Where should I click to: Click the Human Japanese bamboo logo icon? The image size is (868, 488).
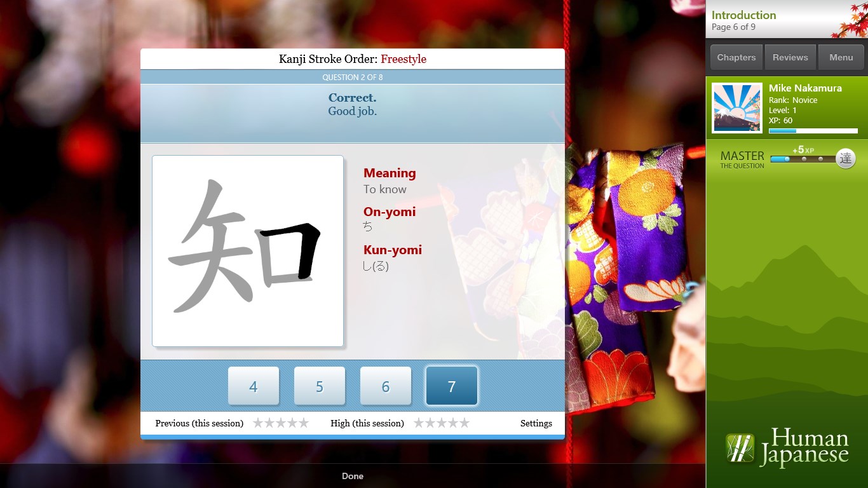[x=740, y=448]
